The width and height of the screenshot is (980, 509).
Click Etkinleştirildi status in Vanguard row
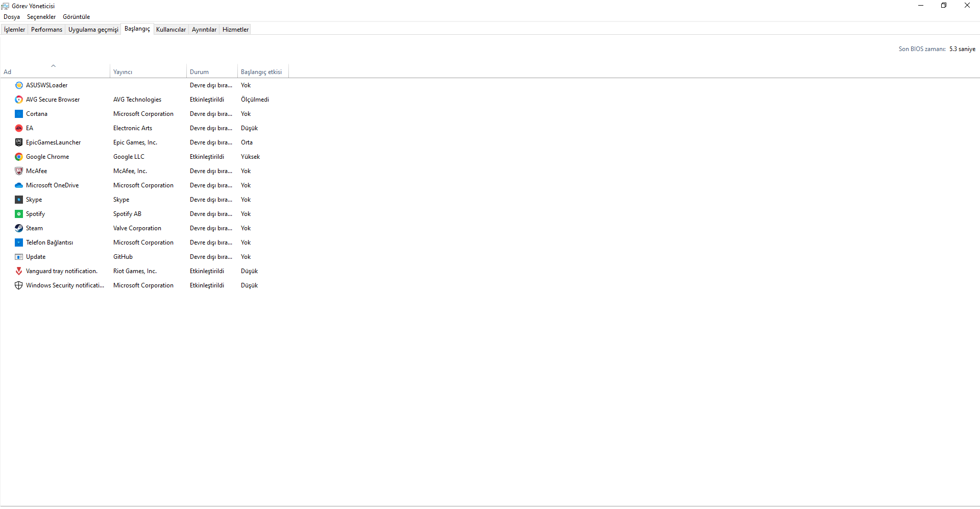pyautogui.click(x=207, y=271)
